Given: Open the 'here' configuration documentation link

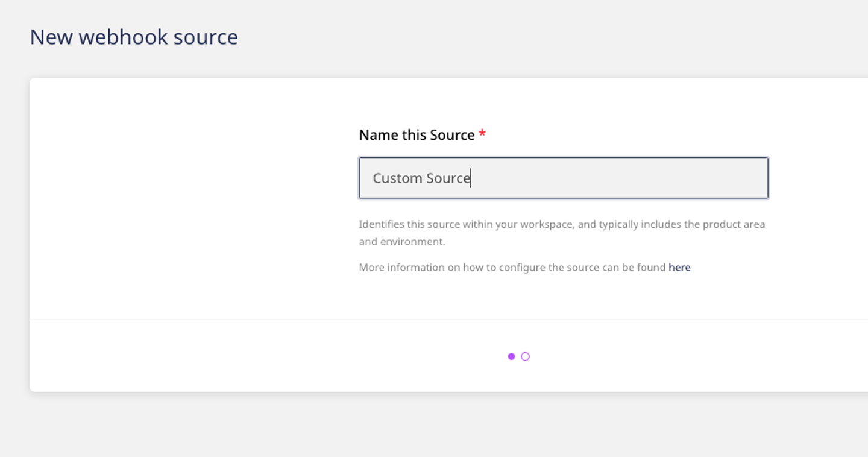Looking at the screenshot, I should [679, 267].
